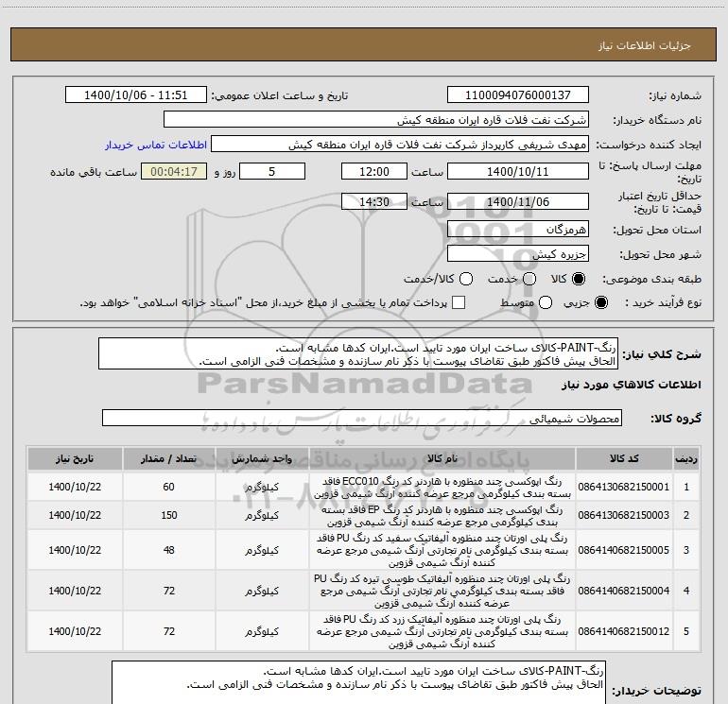Select the کالا/خدمت radio button
728x704 pixels.
pos(466,279)
